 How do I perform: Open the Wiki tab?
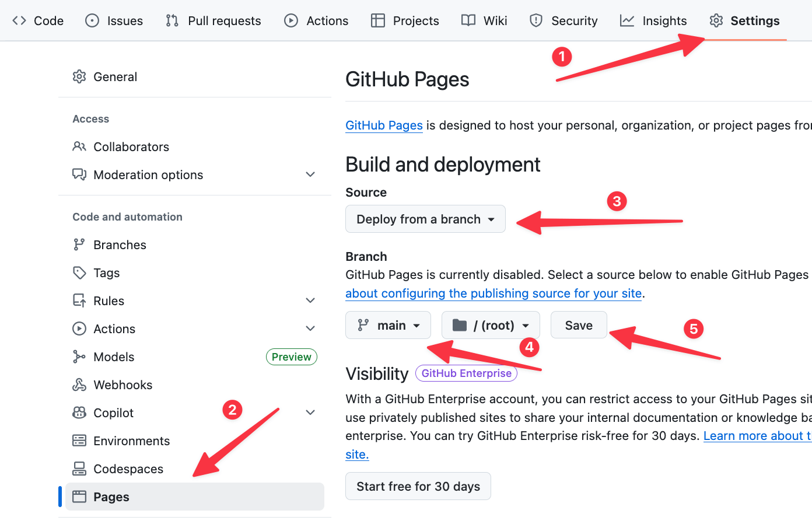click(x=484, y=20)
